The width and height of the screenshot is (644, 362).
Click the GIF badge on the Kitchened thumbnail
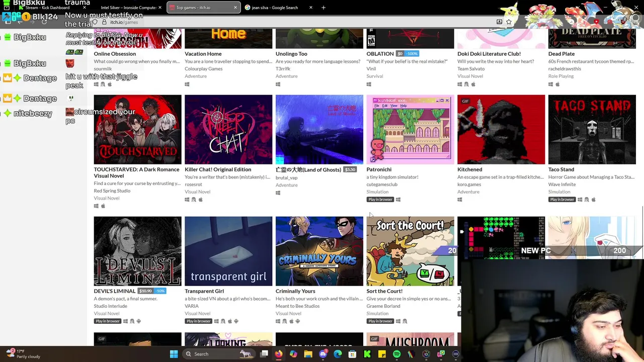(x=465, y=101)
